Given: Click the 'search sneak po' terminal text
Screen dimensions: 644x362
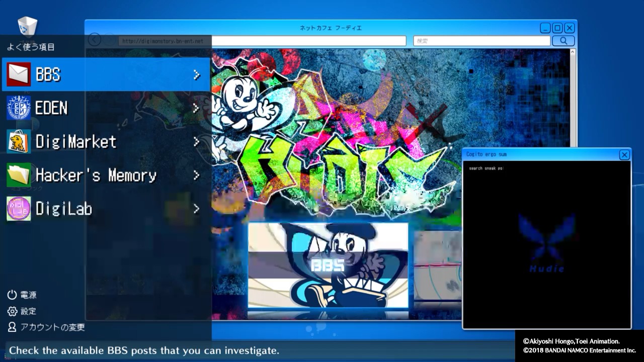Looking at the screenshot, I should pyautogui.click(x=486, y=168).
